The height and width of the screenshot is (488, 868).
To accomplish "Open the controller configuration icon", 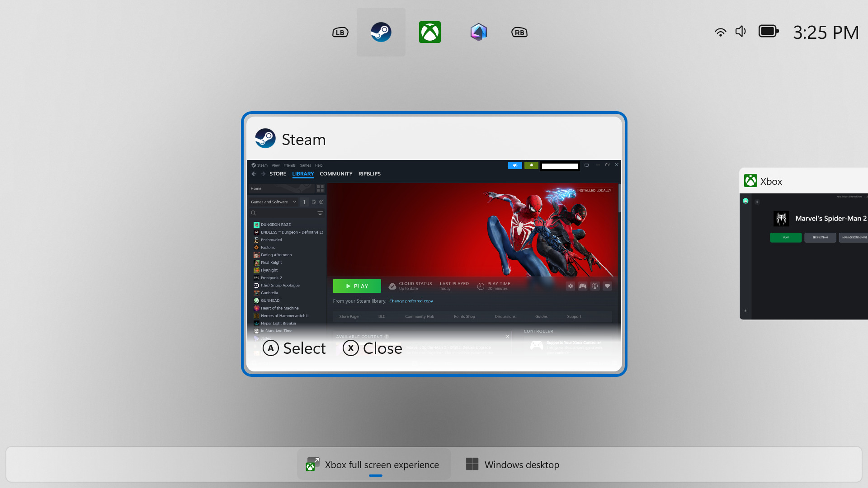I will (x=583, y=286).
